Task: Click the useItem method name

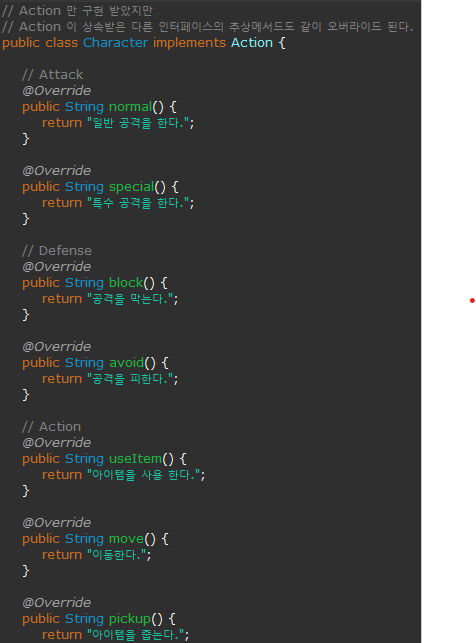Action: [x=135, y=458]
